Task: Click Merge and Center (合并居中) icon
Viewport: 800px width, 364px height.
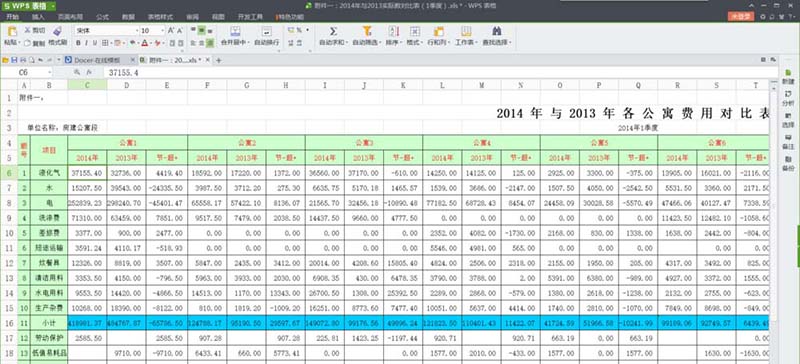Action: pos(234,32)
